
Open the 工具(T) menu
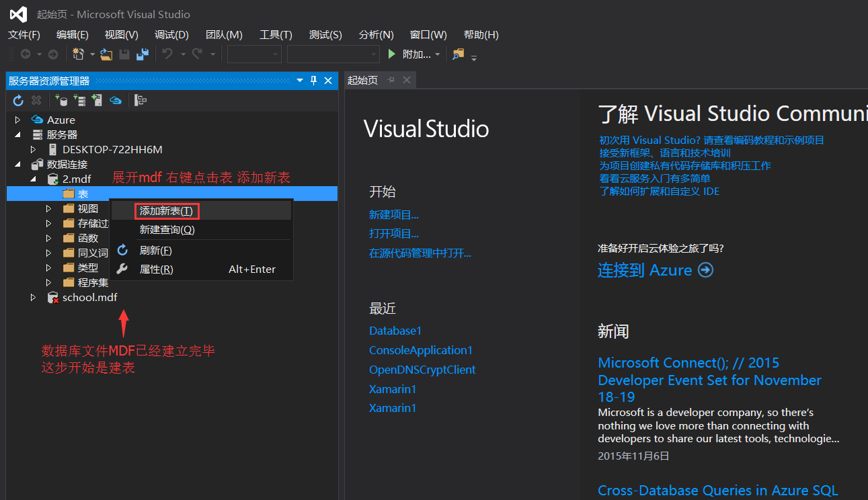(276, 34)
